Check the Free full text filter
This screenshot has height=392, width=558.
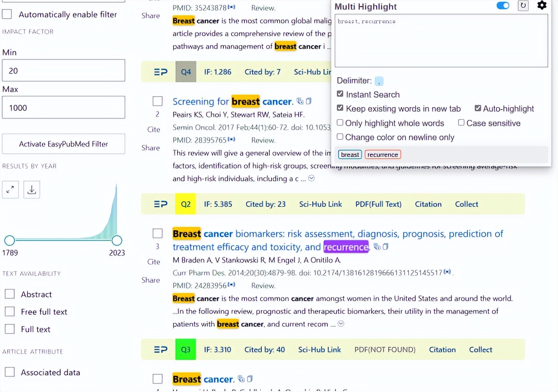click(10, 312)
